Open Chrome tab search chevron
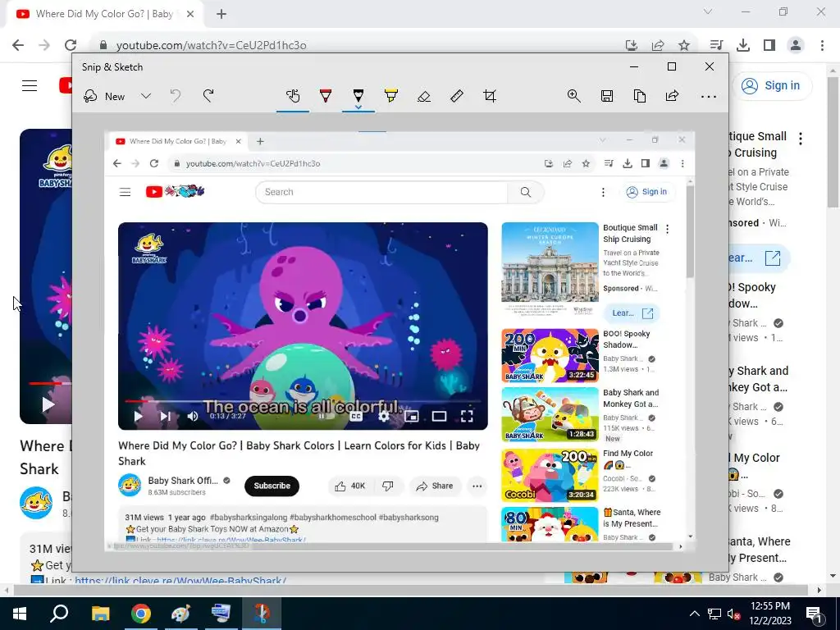The width and height of the screenshot is (840, 630). pyautogui.click(x=708, y=11)
